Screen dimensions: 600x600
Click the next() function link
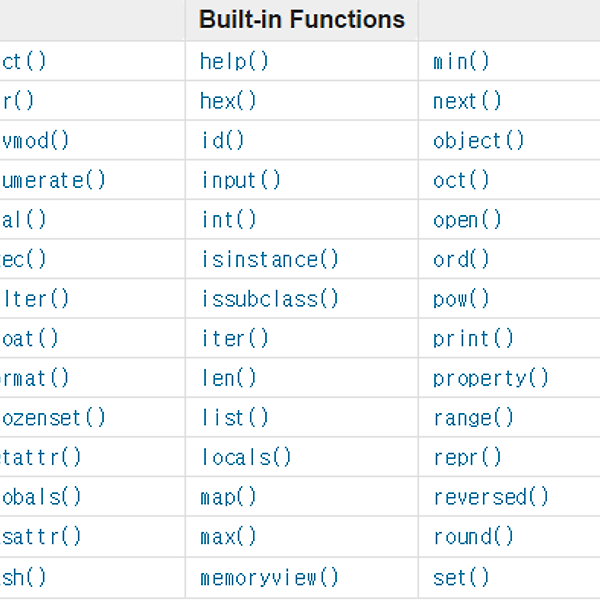click(467, 101)
